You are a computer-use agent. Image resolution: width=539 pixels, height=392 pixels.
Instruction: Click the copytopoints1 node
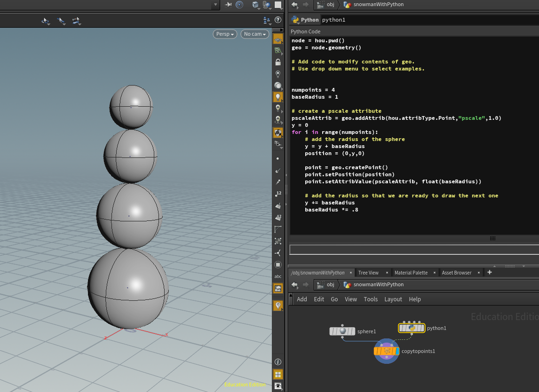point(387,351)
